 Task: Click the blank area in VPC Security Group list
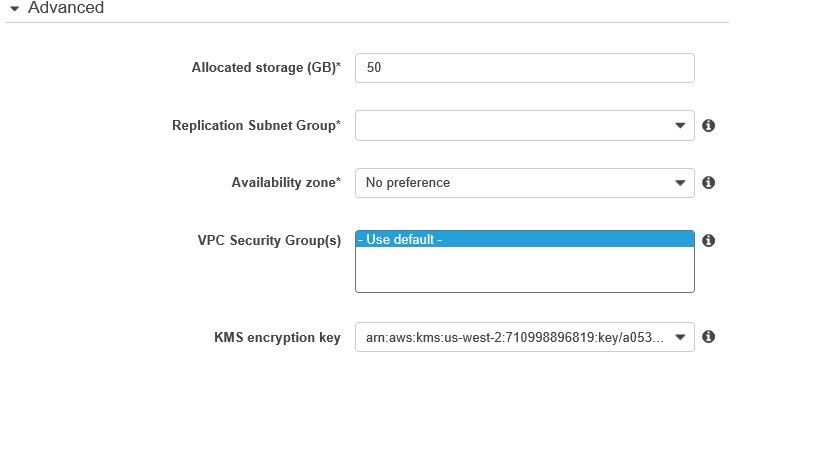pos(524,270)
